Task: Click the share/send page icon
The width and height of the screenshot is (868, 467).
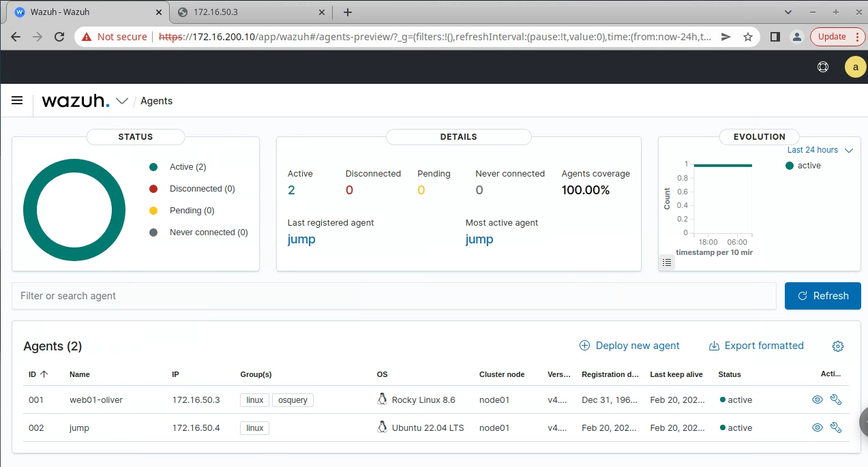Action: tap(726, 37)
